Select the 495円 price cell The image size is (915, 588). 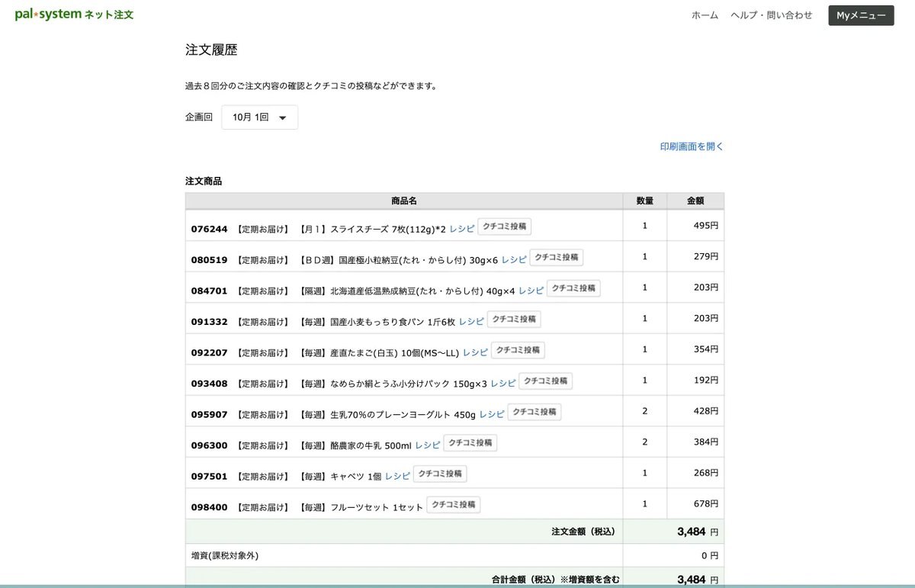[695, 226]
